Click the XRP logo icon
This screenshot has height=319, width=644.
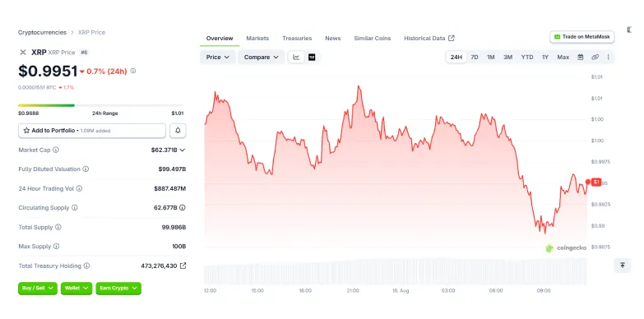(x=23, y=52)
